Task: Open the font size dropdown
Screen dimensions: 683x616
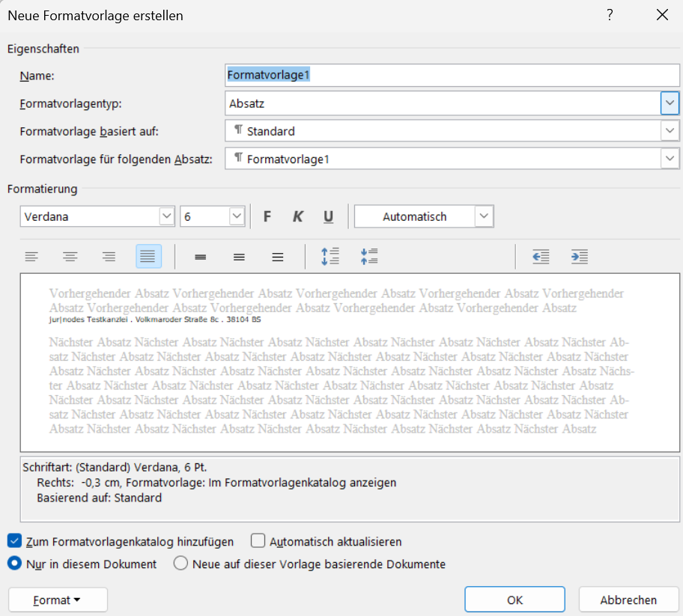Action: (x=237, y=217)
